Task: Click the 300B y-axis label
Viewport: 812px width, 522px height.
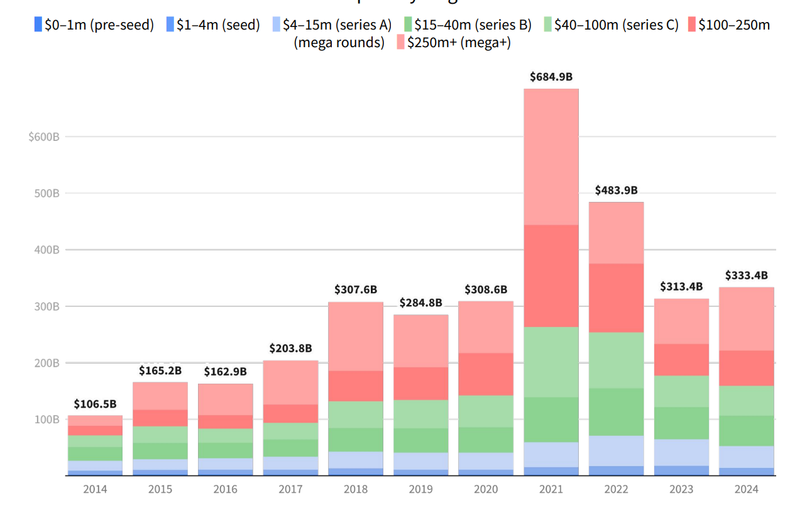Action: 47,306
